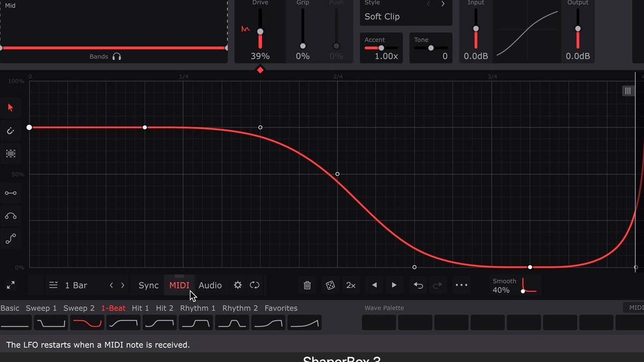The image size is (644, 362).
Task: Set LFO trigger mode to Sync
Action: point(148,285)
